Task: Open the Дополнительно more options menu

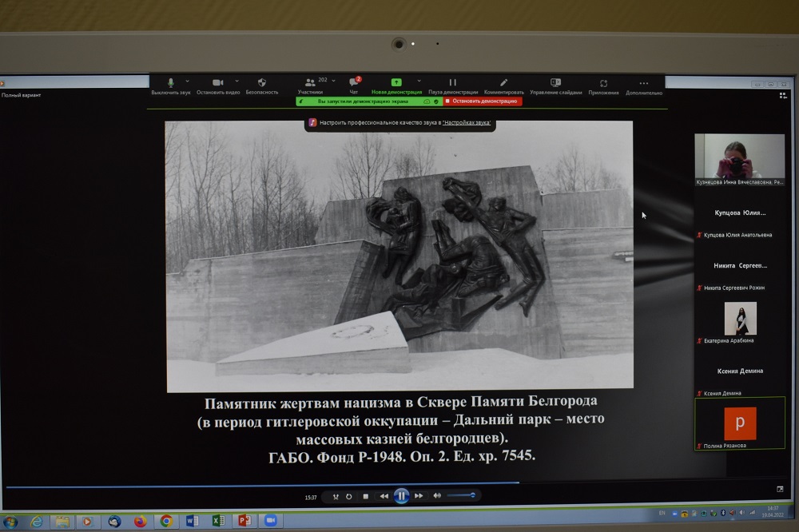Action: point(643,83)
